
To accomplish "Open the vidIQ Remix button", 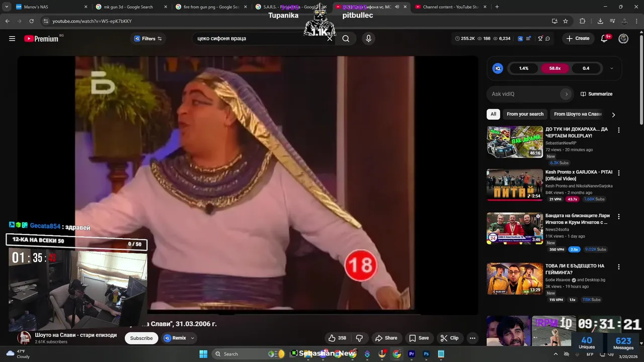I will point(175,338).
